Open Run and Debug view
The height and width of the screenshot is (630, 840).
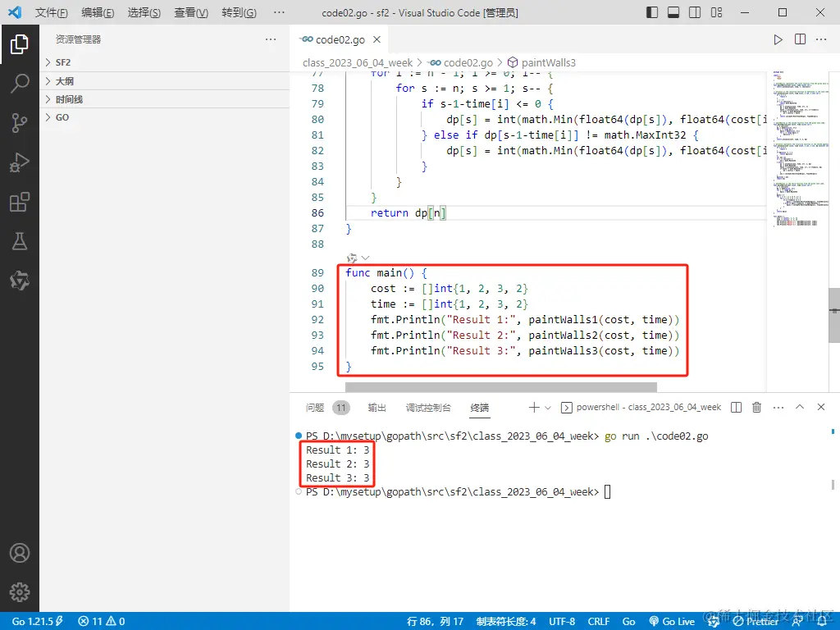point(20,162)
